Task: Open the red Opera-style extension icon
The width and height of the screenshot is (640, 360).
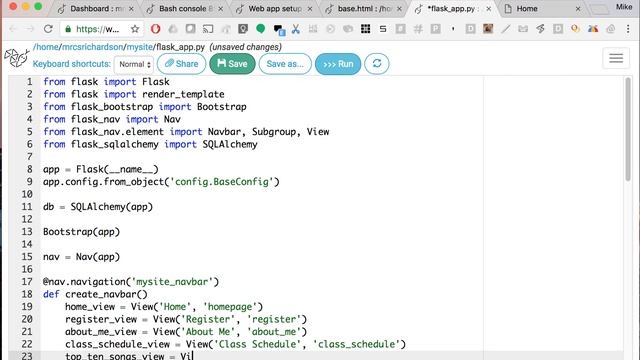Action: pos(155,29)
